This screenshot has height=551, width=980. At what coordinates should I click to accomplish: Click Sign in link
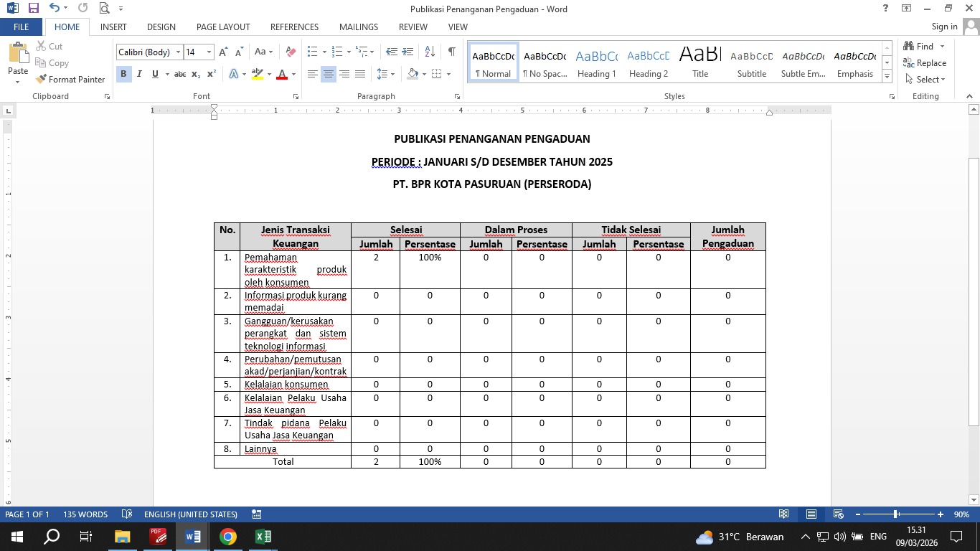[944, 27]
